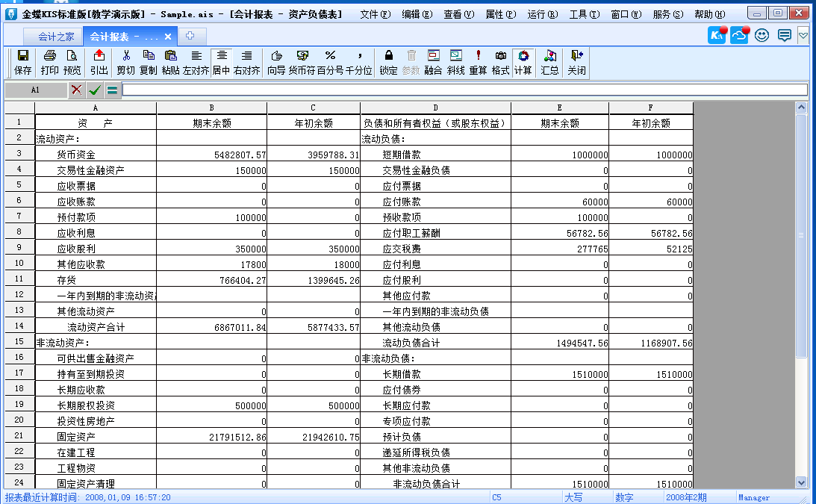Select cell 流动资产合计

pyautogui.click(x=96, y=326)
